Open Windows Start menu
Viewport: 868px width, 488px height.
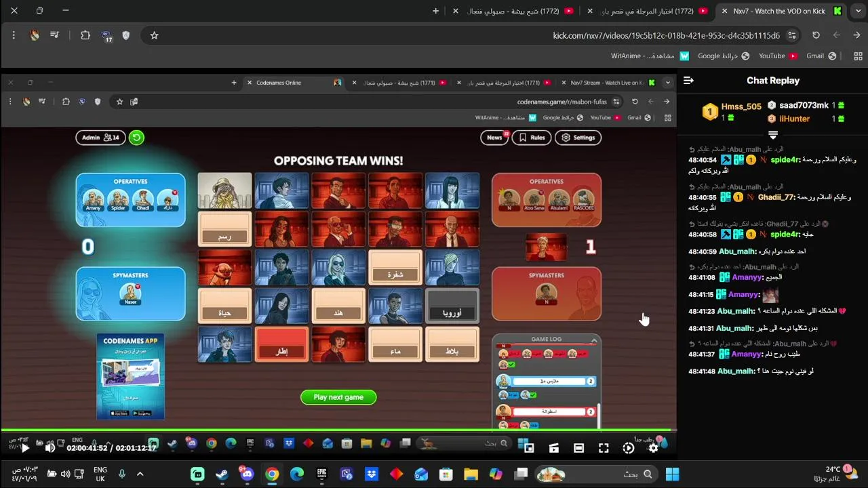pos(672,474)
